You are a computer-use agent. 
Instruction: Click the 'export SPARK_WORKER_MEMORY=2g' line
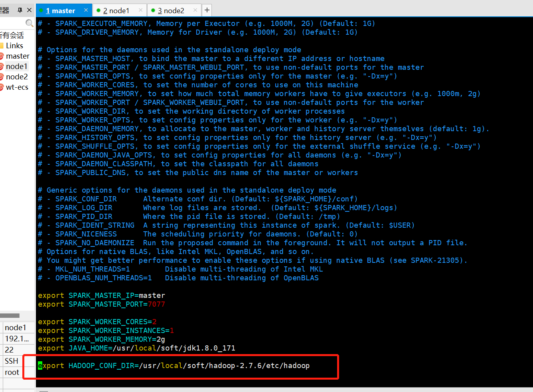point(101,339)
